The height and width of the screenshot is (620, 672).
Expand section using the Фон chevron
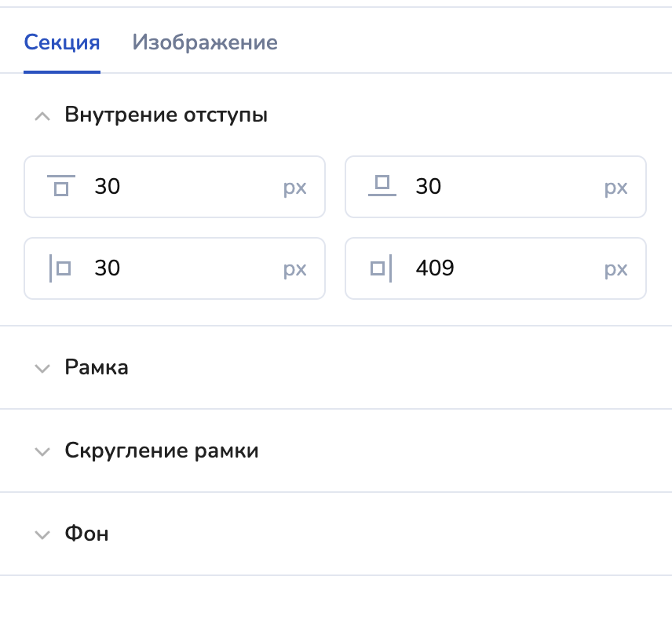[x=42, y=534]
